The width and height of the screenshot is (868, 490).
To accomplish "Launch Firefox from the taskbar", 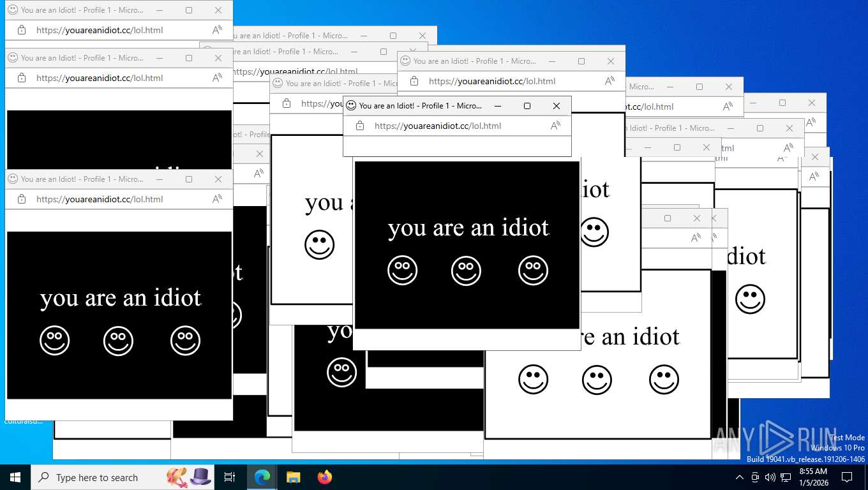I will click(x=325, y=477).
